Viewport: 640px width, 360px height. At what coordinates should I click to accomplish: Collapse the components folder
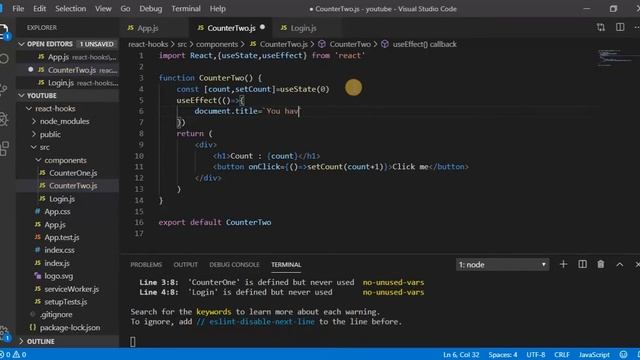pyautogui.click(x=39, y=160)
